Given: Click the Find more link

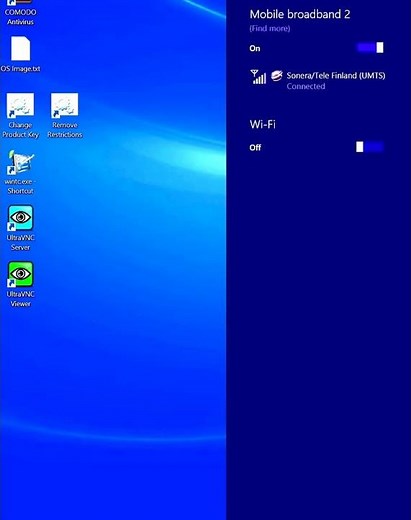Looking at the screenshot, I should tap(270, 28).
